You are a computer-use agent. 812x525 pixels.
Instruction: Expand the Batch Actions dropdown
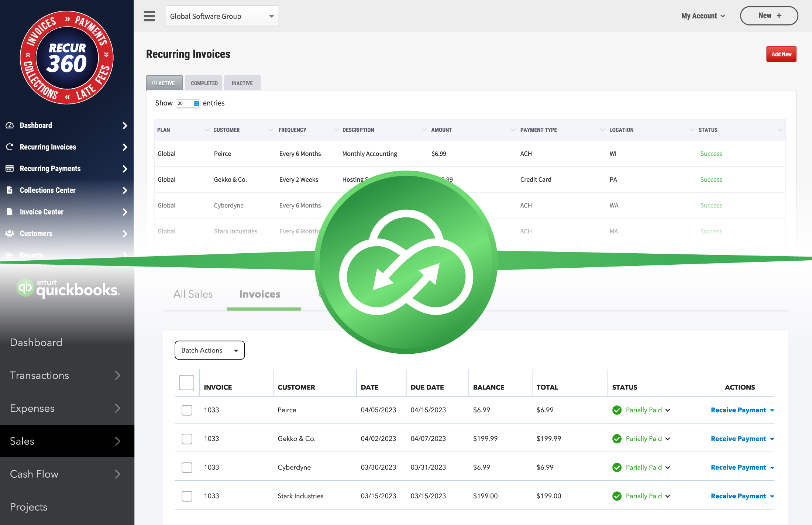click(x=237, y=350)
